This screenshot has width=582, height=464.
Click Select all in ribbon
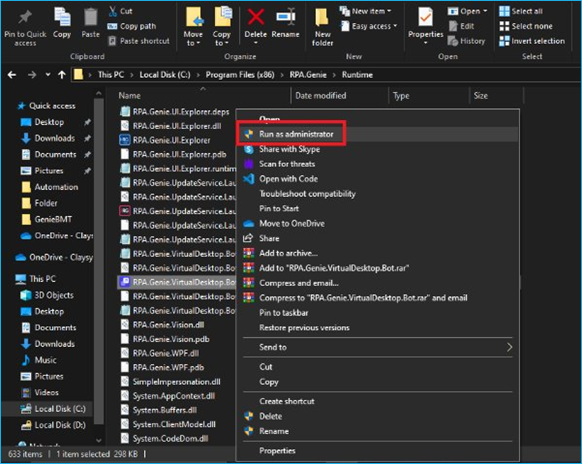521,11
